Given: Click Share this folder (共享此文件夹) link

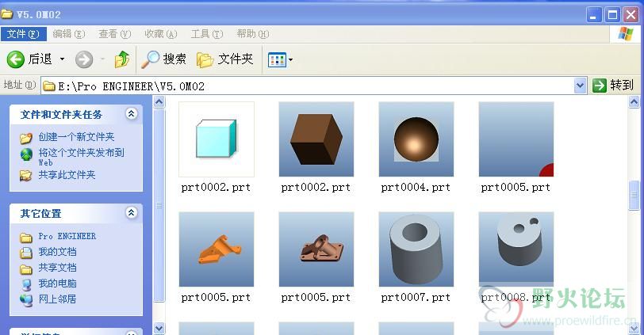Looking at the screenshot, I should click(x=67, y=175).
